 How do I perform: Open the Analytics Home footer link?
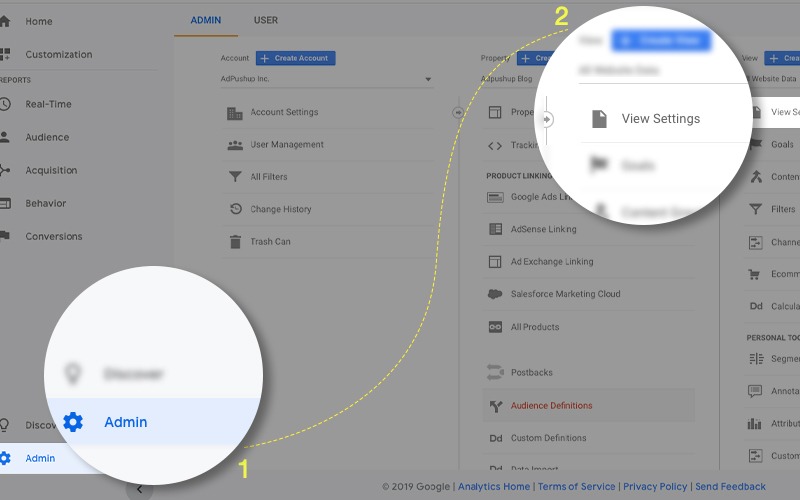pyautogui.click(x=494, y=487)
